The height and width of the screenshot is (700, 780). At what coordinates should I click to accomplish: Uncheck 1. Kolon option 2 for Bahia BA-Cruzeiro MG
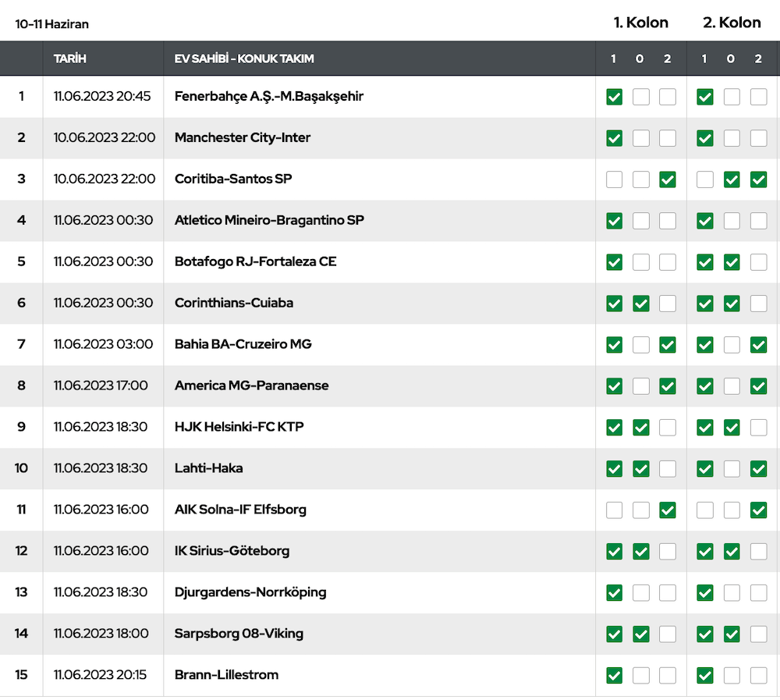pos(668,344)
